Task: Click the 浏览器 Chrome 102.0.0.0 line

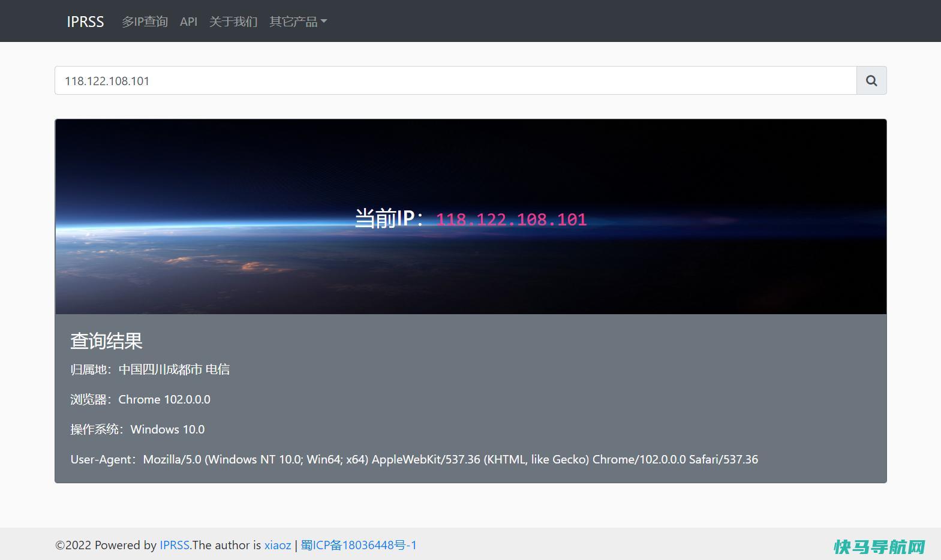Action: 140,399
